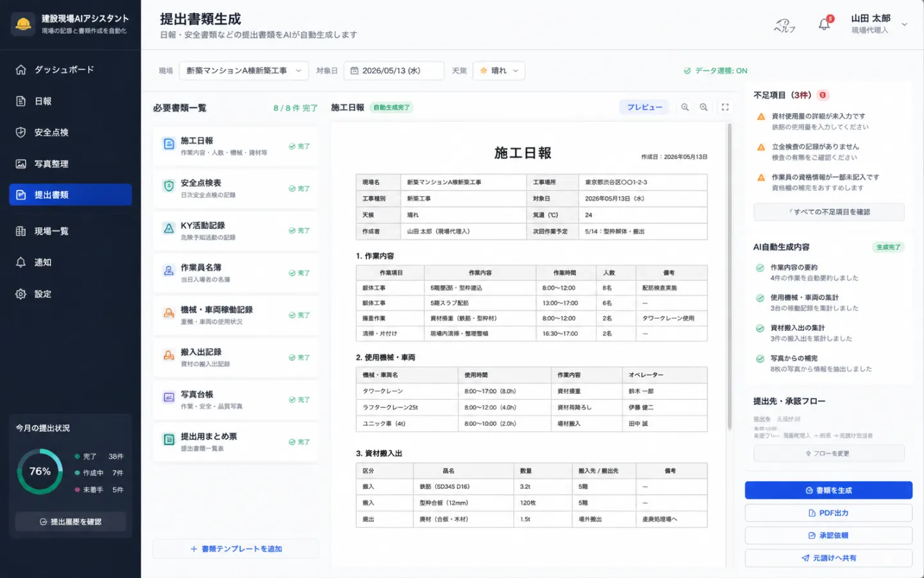Click the warning icon beside 立会検査の記録がありません
924x578 pixels.
761,147
